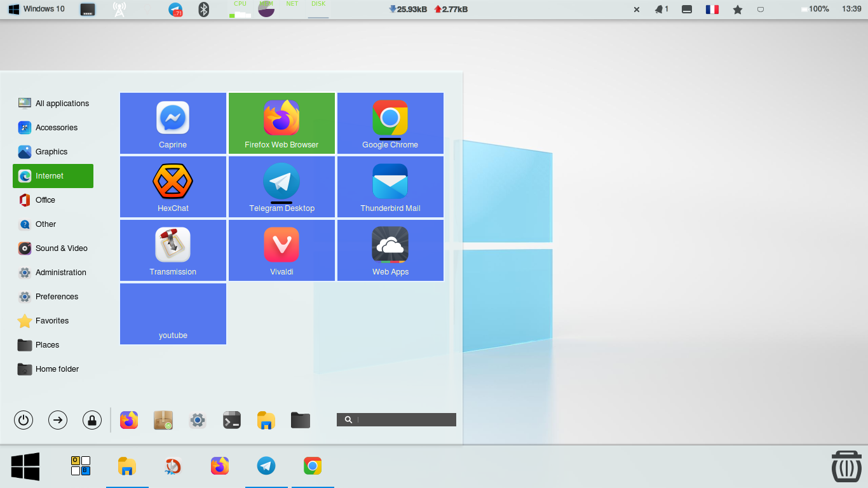
Task: Open Firefox Web Browser tile
Action: click(281, 123)
